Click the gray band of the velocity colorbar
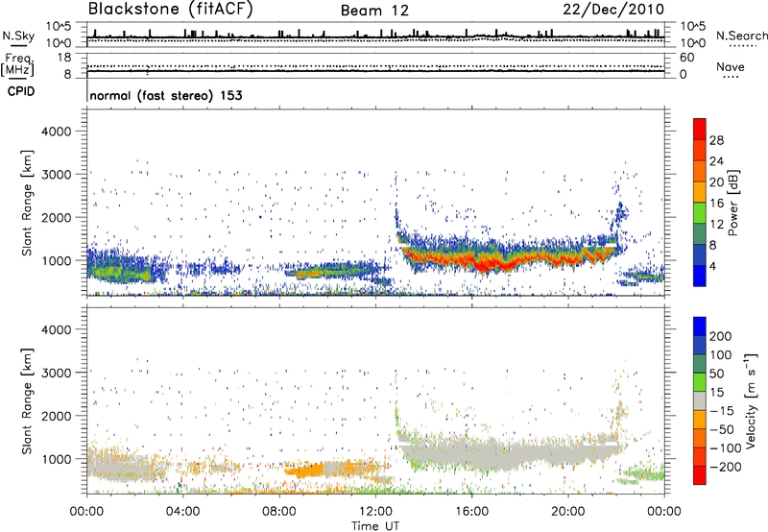Image resolution: width=768 pixels, height=532 pixels. (x=700, y=401)
